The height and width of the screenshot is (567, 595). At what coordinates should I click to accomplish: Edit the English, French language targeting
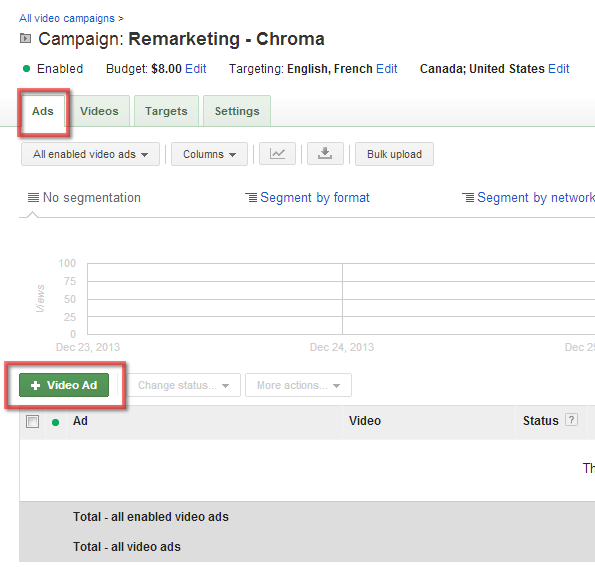click(x=386, y=69)
